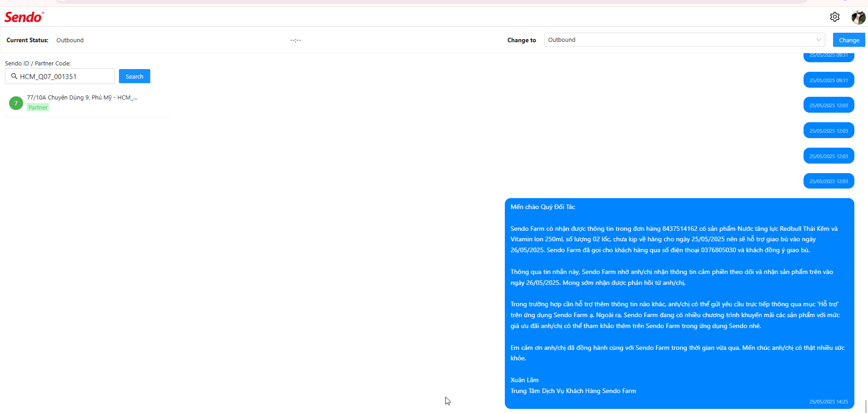The height and width of the screenshot is (413, 868).
Task: Click the magnifier icon in the search box
Action: coord(14,76)
